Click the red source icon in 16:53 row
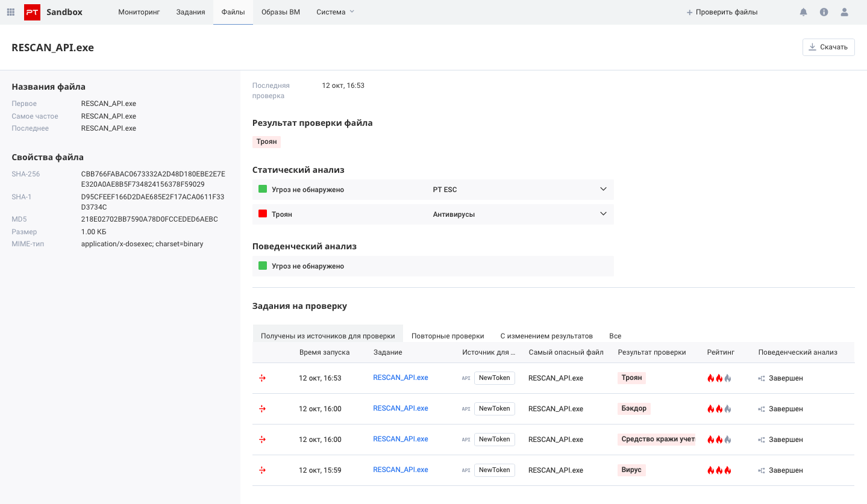This screenshot has width=867, height=504. (262, 378)
